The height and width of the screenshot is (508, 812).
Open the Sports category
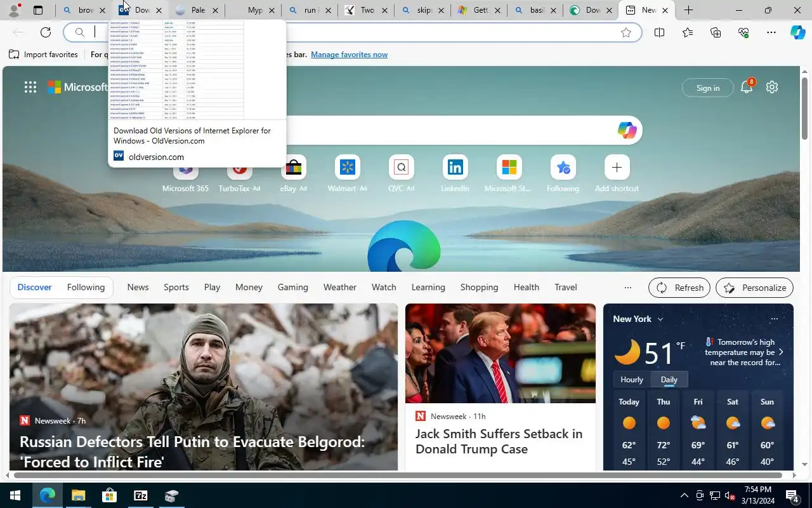click(176, 288)
